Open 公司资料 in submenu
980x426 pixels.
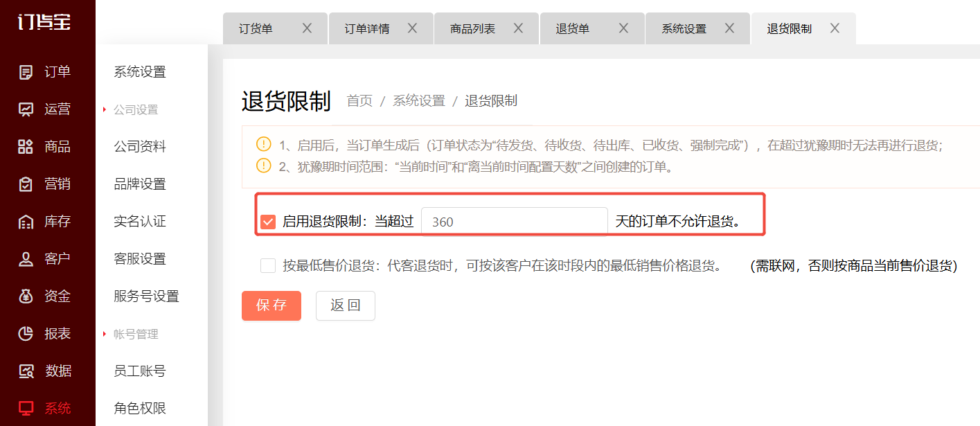coord(140,147)
